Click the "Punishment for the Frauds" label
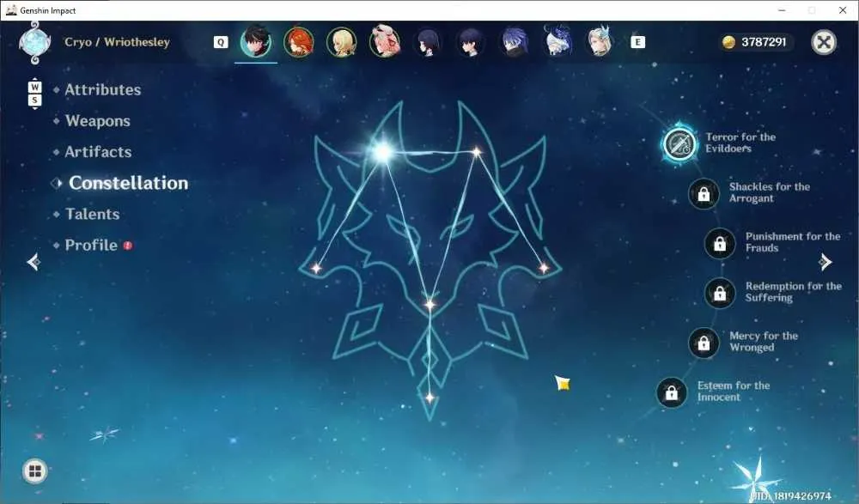The image size is (859, 504). click(x=793, y=242)
